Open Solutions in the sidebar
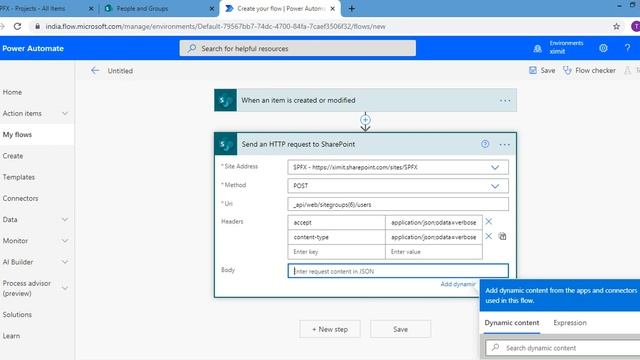640x360 pixels. click(x=17, y=315)
